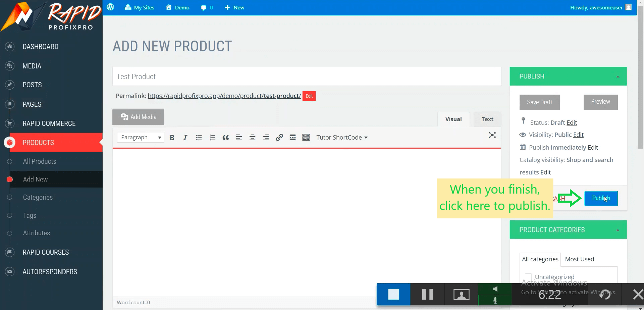
Task: Open the Tags submenu item
Action: click(30, 215)
